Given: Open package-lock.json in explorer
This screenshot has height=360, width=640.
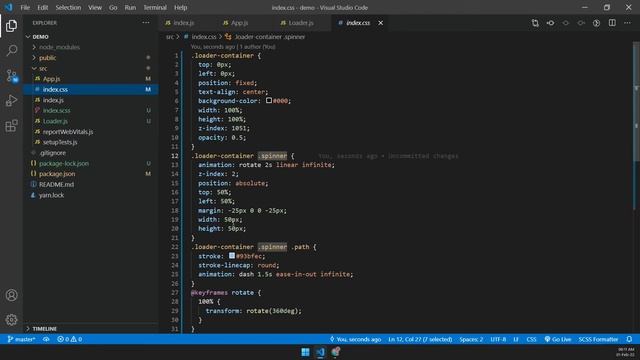Looking at the screenshot, I should click(64, 163).
